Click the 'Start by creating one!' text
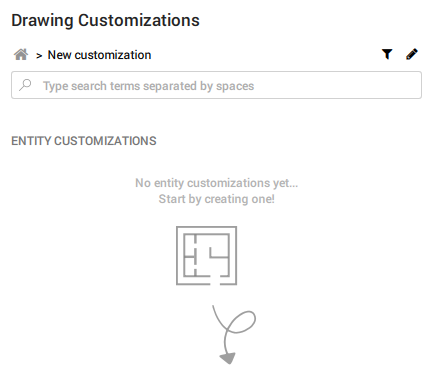Image resolution: width=430 pixels, height=384 pixels. pyautogui.click(x=216, y=199)
